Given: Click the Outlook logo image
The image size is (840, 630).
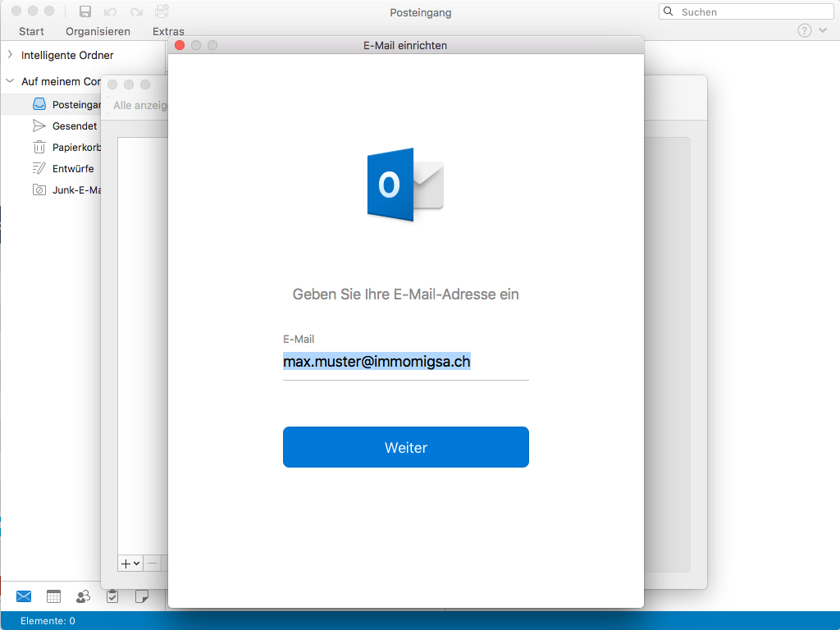Looking at the screenshot, I should click(x=405, y=185).
